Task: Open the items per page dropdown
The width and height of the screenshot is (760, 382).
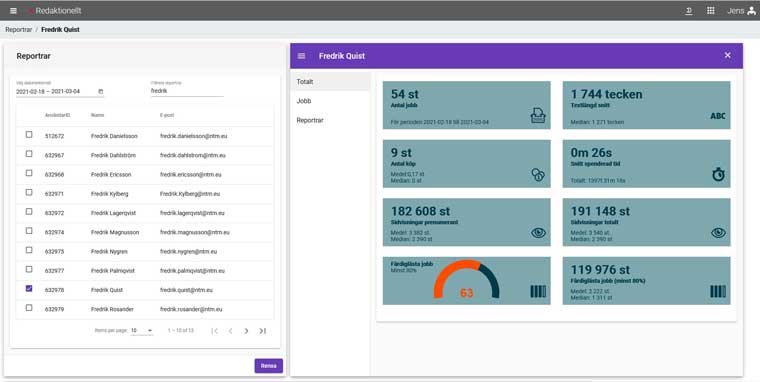Action: (142, 331)
